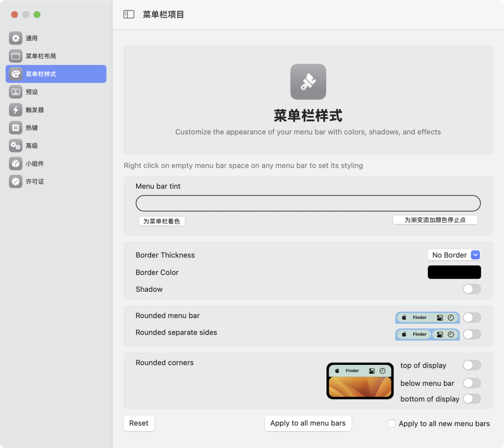Check Apply to all new menu bars
Image resolution: width=504 pixels, height=448 pixels.
pyautogui.click(x=391, y=424)
